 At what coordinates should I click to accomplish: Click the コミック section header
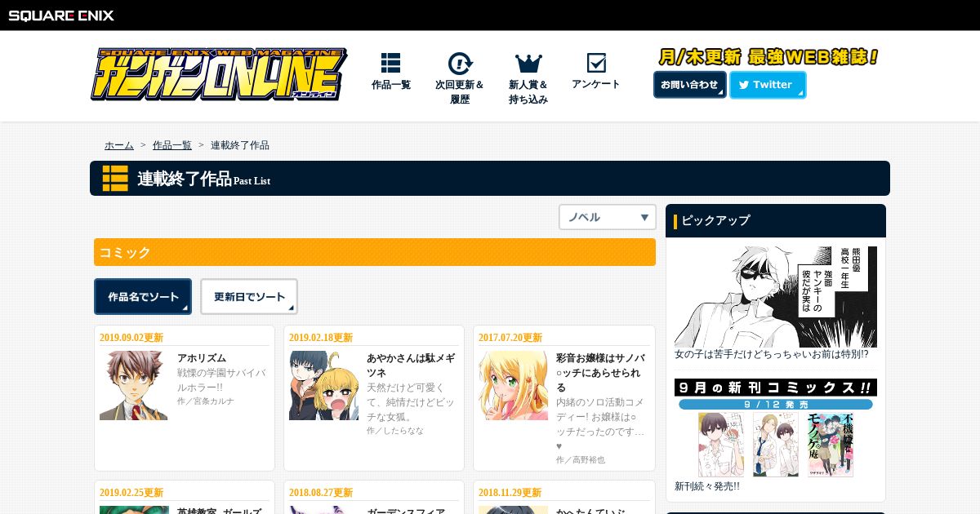pos(375,252)
